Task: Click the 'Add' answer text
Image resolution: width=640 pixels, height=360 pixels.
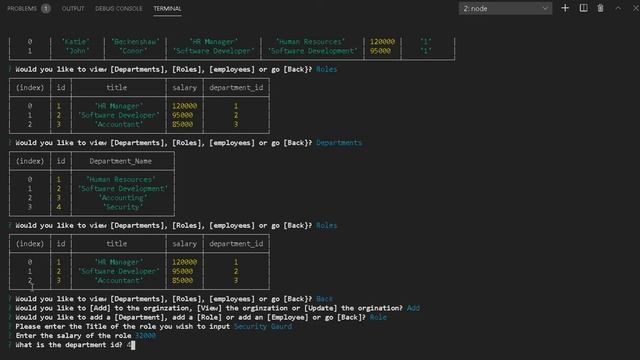Action: coord(413,308)
